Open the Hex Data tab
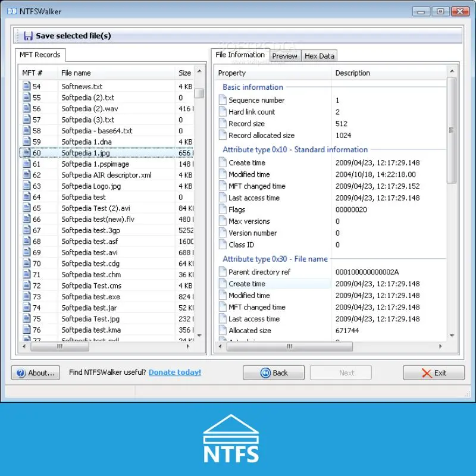The image size is (476, 476). [x=320, y=56]
